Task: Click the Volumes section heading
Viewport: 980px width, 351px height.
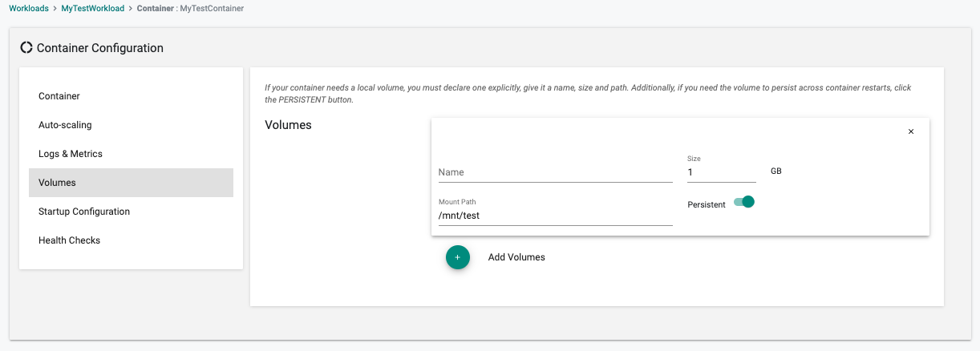Action: [288, 125]
